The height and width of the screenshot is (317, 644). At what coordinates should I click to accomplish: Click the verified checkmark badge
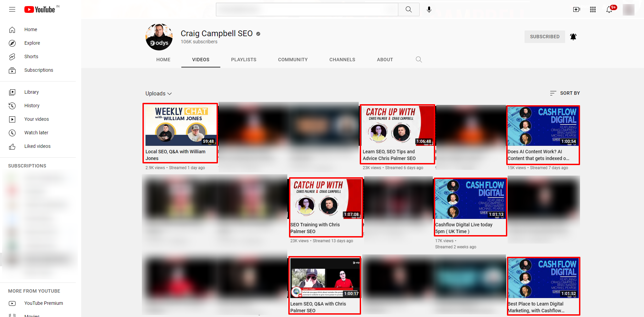(x=258, y=34)
